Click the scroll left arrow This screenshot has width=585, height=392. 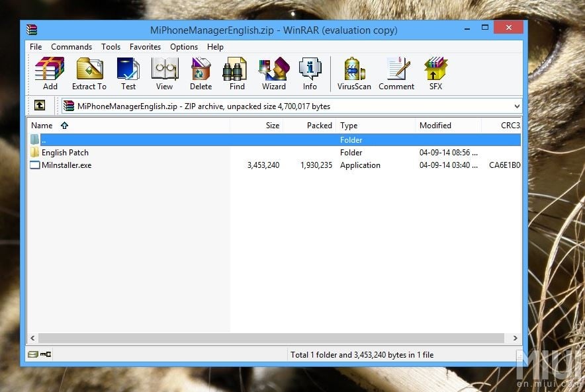pyautogui.click(x=32, y=338)
